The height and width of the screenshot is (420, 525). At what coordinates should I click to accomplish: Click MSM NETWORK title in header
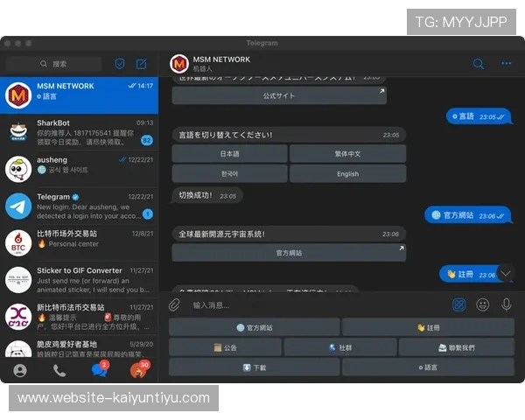(221, 59)
